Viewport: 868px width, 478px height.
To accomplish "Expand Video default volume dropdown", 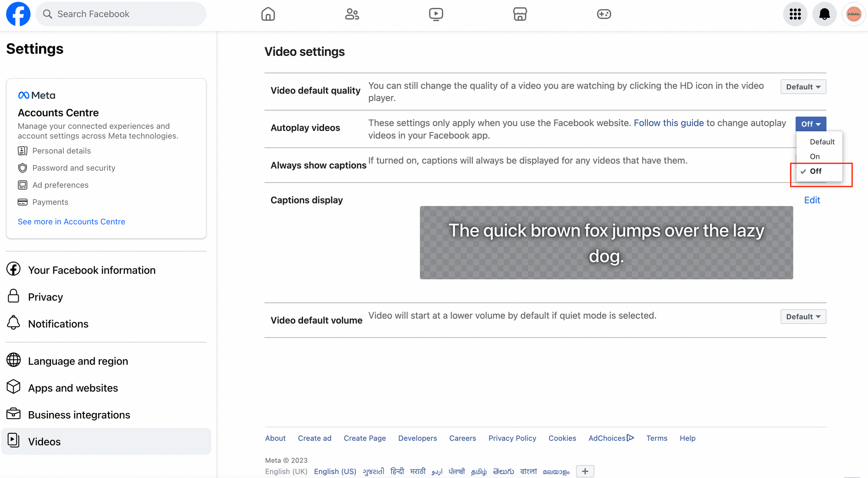I will click(x=803, y=317).
